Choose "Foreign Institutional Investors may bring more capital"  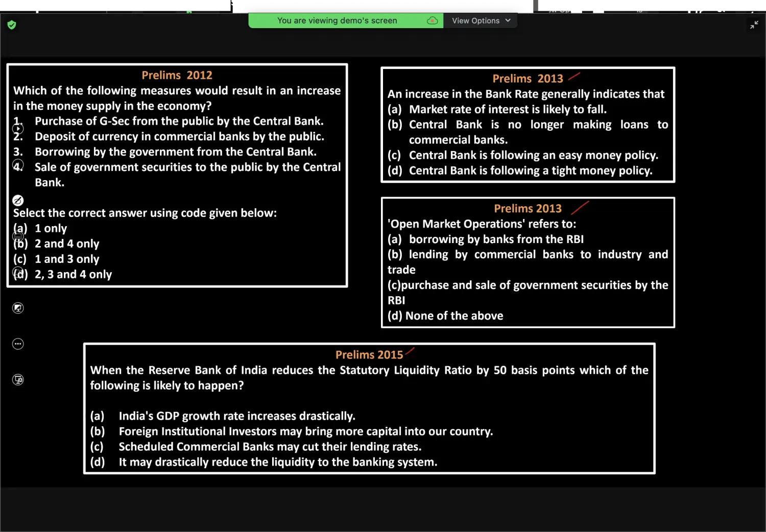306,431
